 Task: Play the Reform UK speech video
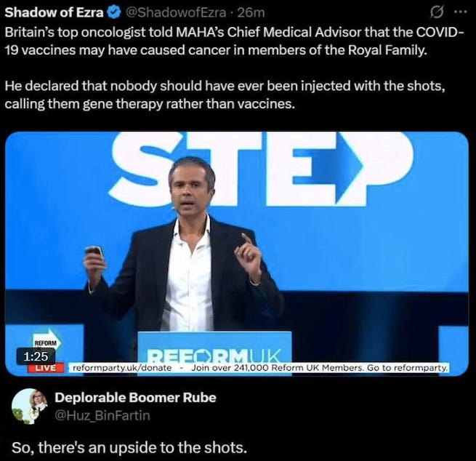[237, 254]
